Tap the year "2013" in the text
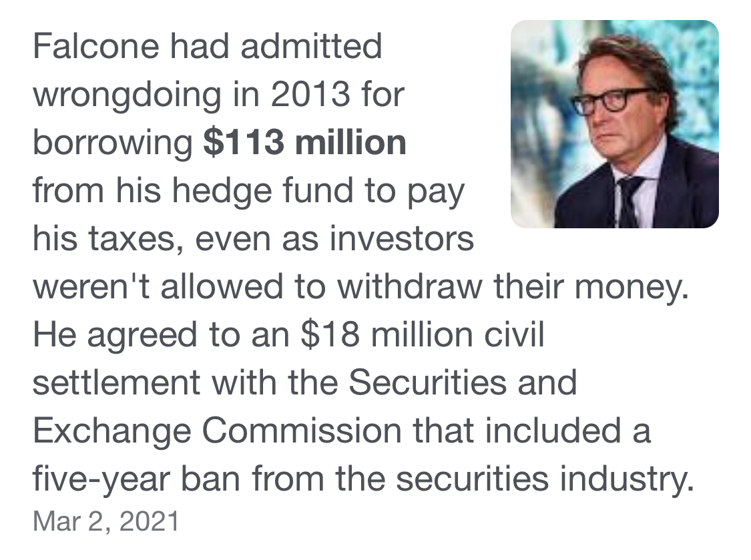Viewport: 751px width, 560px height. (x=309, y=95)
